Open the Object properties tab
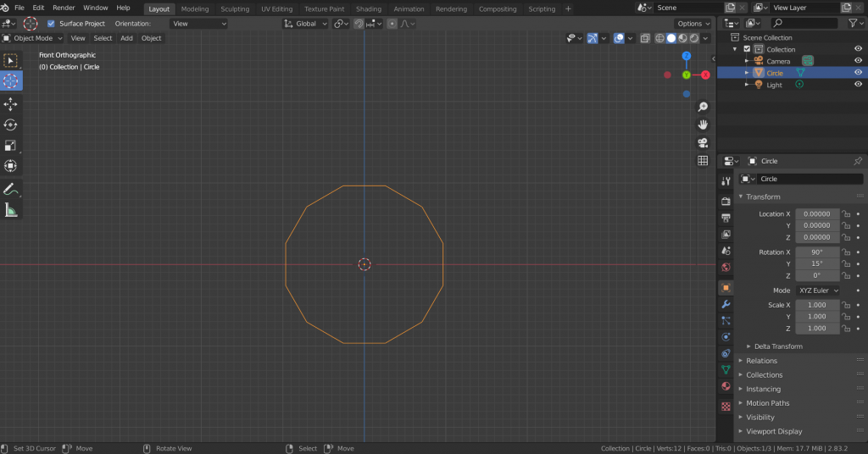Image resolution: width=868 pixels, height=454 pixels. click(726, 287)
